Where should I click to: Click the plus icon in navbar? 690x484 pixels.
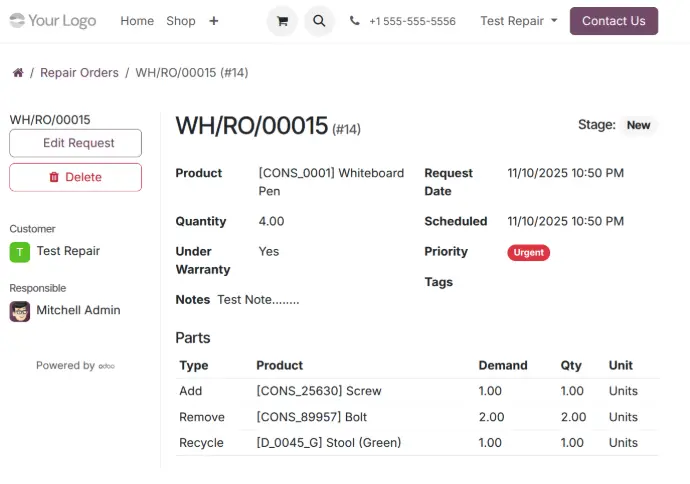click(214, 21)
